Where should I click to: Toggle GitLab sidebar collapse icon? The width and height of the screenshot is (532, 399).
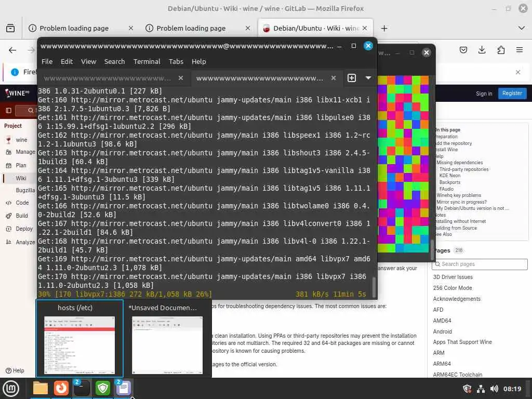click(x=9, y=110)
